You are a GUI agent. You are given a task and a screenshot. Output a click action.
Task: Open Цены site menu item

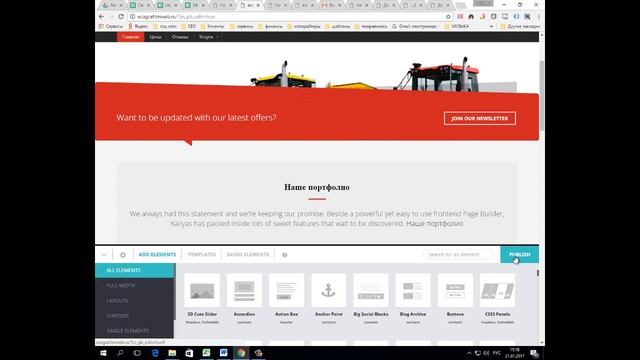coord(155,37)
